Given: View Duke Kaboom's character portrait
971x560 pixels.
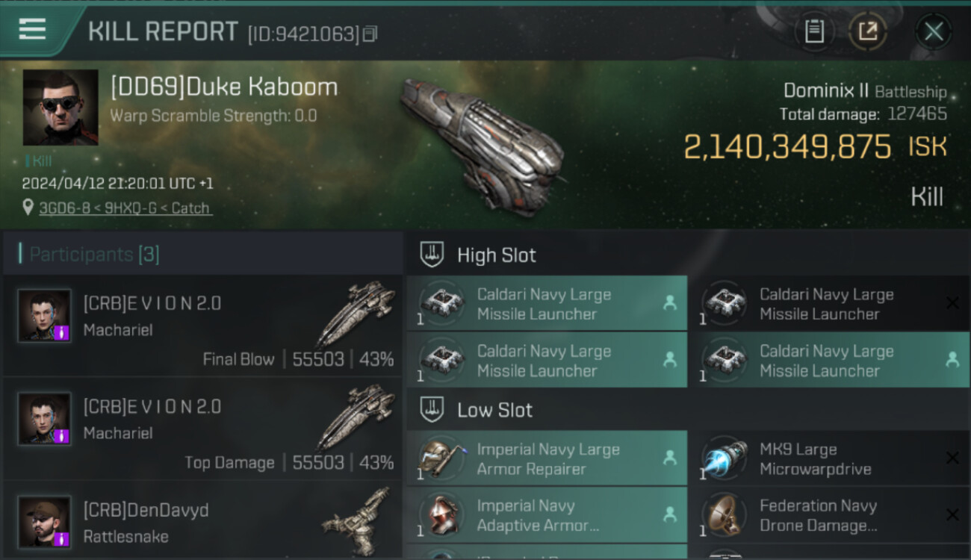Looking at the screenshot, I should coord(61,108).
